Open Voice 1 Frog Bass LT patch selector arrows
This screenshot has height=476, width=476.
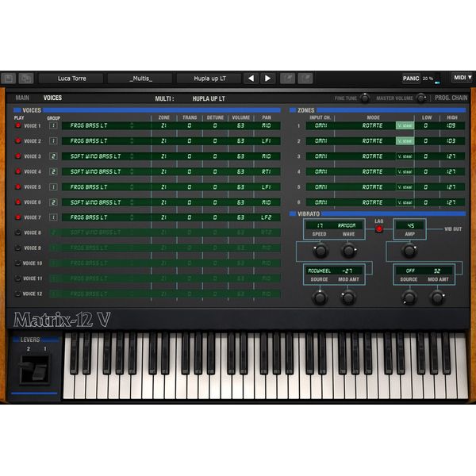tap(132, 125)
